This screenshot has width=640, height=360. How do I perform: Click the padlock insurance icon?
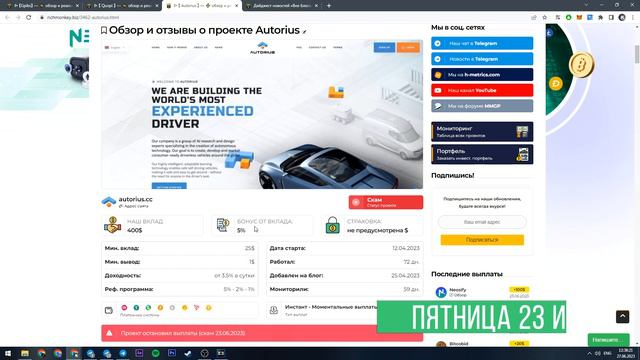click(x=333, y=225)
